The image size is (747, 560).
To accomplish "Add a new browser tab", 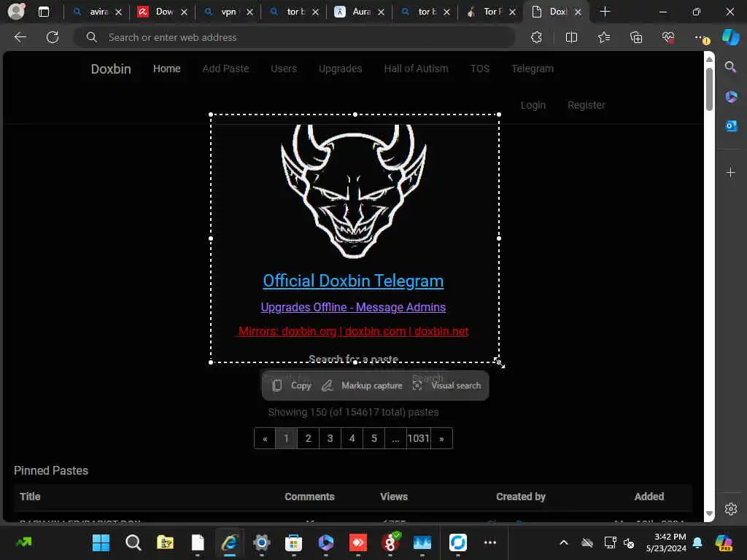I will click(x=605, y=12).
